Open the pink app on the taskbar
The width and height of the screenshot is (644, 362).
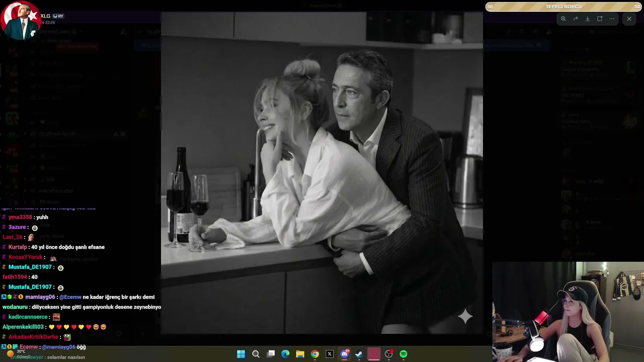374,354
